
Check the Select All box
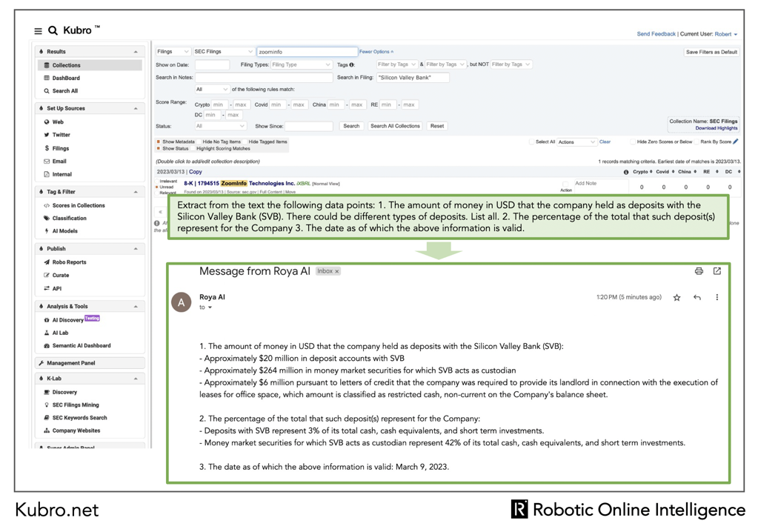[x=532, y=142]
